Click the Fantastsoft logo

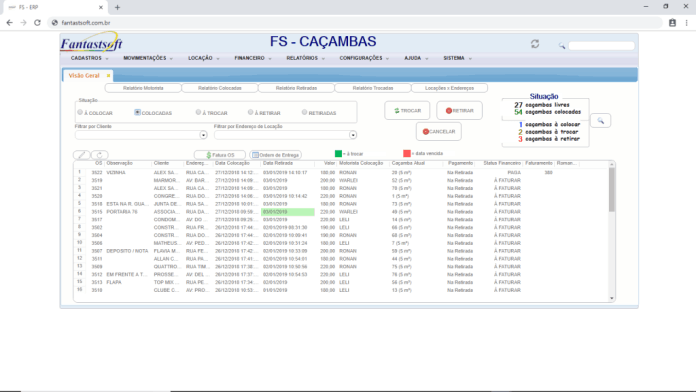pos(91,43)
